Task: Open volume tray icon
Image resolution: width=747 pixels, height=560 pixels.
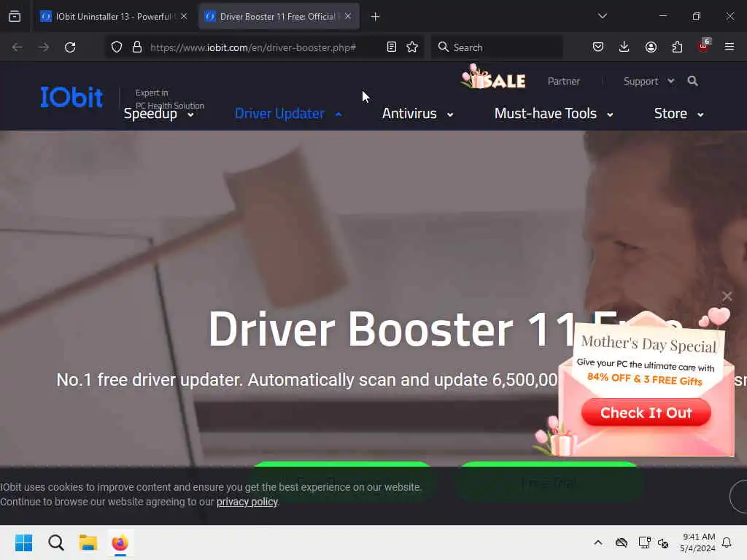Action: pos(663,542)
